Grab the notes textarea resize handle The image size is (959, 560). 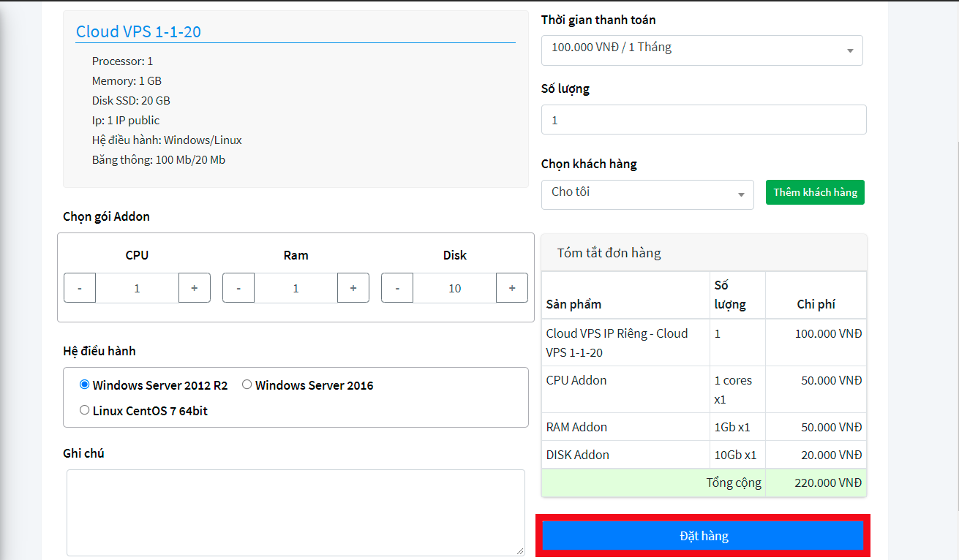coord(520,551)
